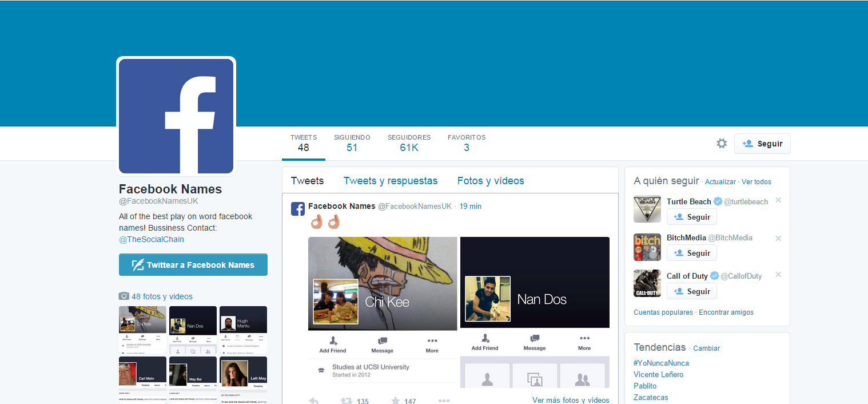The image size is (868, 404).
Task: Click the retweet icon showing 135
Action: (347, 401)
